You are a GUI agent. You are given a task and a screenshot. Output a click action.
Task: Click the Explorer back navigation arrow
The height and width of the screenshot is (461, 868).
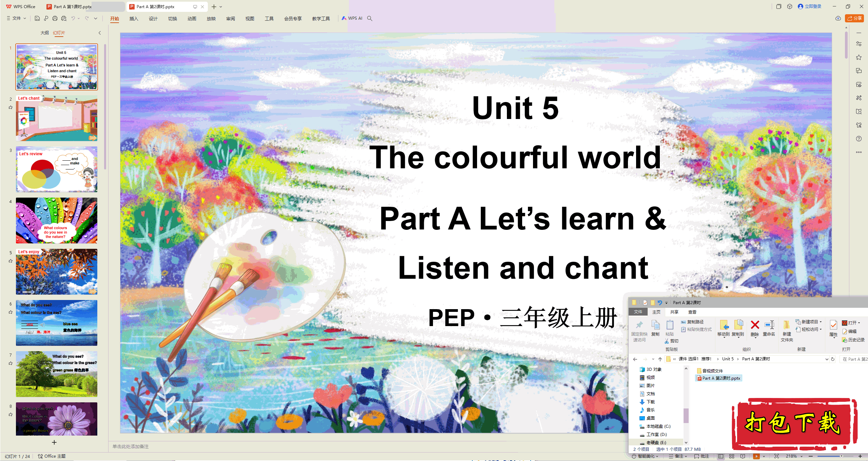(635, 359)
